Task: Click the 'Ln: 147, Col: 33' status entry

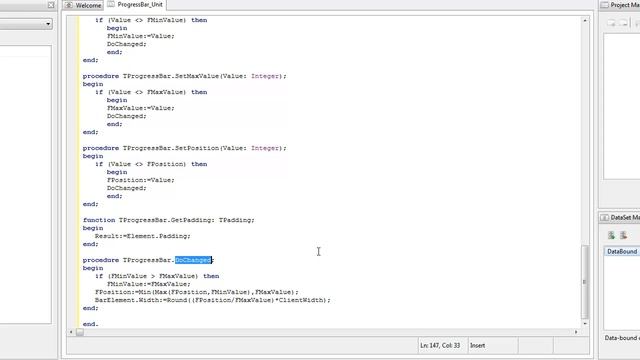Action: tap(440, 346)
